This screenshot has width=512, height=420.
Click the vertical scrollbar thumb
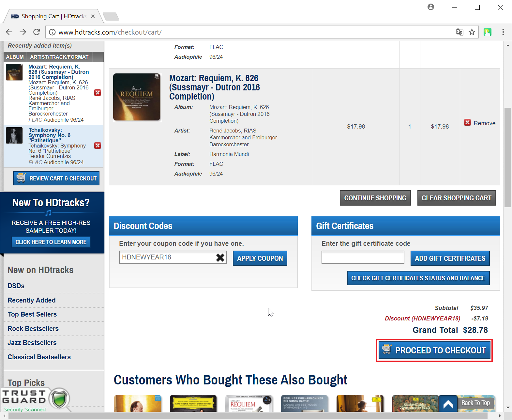508,157
